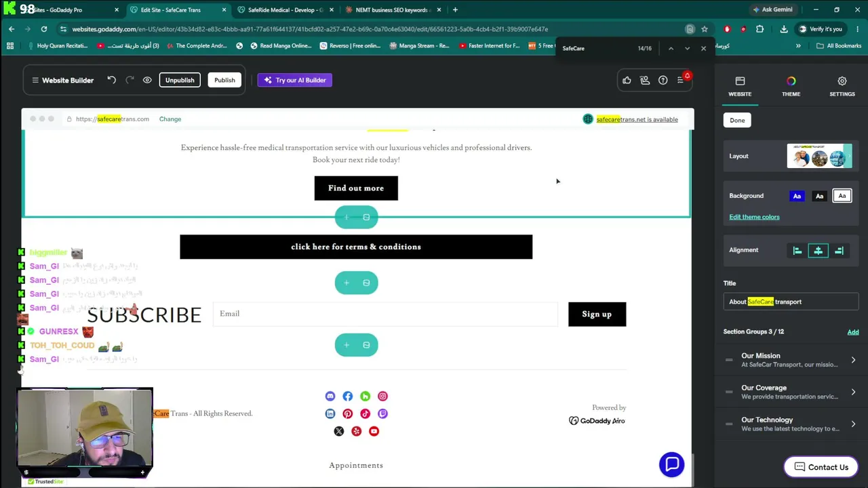Click the terms & conditions button

pos(356,247)
